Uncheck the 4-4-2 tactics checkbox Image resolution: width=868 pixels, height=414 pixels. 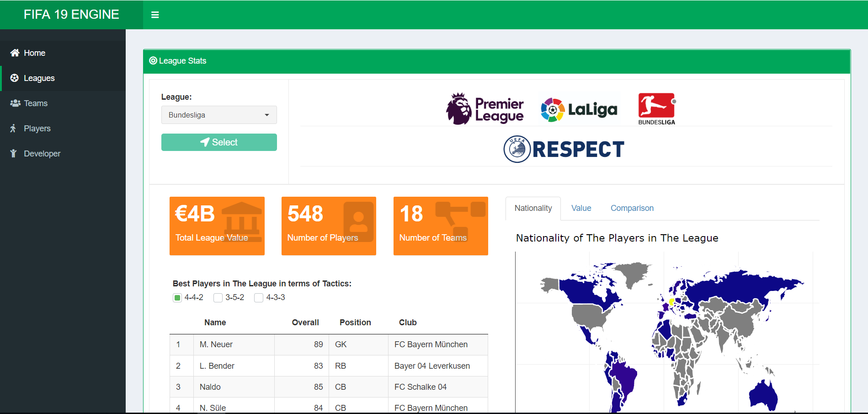pyautogui.click(x=177, y=297)
